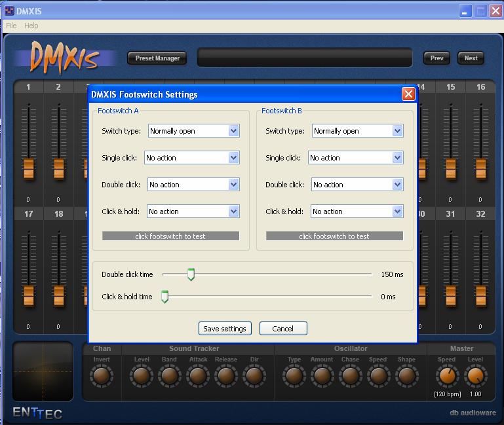504x425 pixels.
Task: Click the Master Speed knob
Action: coord(446,376)
